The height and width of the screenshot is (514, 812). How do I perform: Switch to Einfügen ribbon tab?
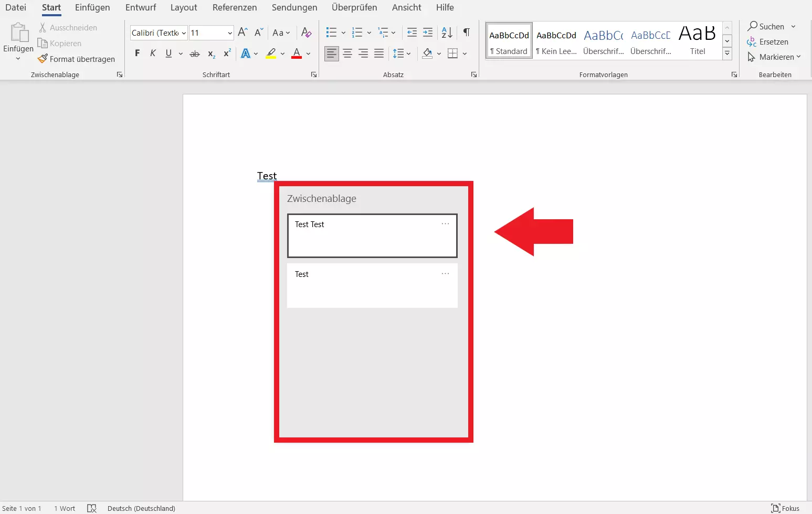pos(92,7)
